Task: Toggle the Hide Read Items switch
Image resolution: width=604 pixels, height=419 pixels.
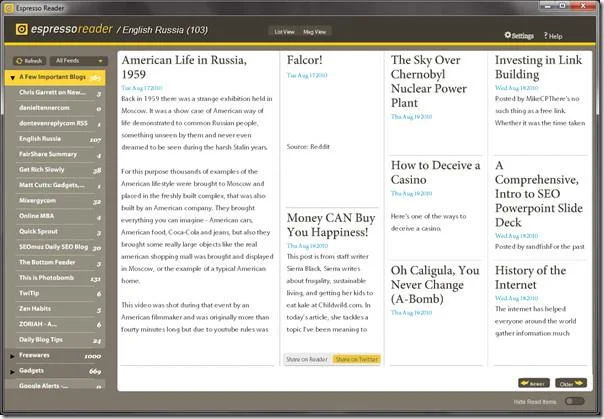Action: tap(574, 401)
